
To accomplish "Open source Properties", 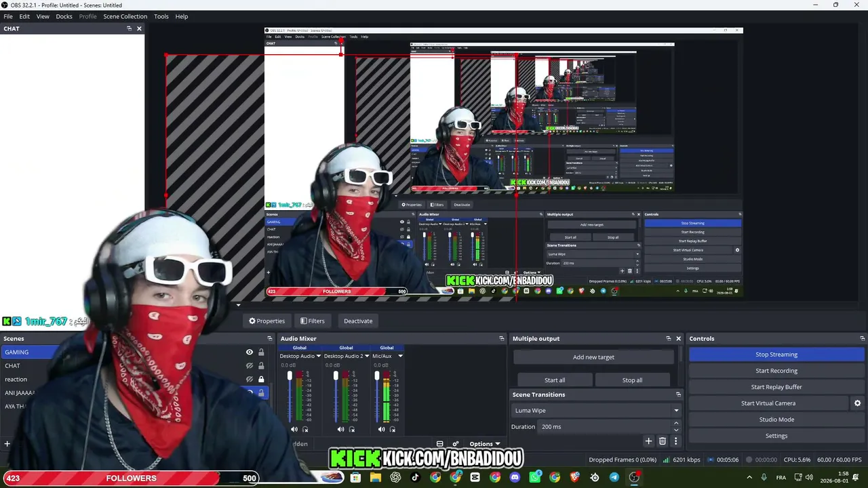I will tap(267, 321).
